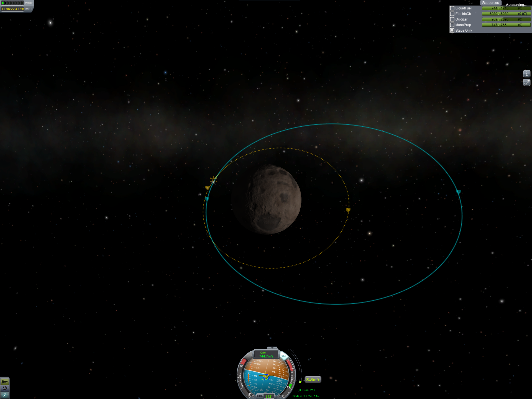The image size is (532, 399).
Task: Click the Orbit 744.7m/s speed readout
Action: (266, 355)
